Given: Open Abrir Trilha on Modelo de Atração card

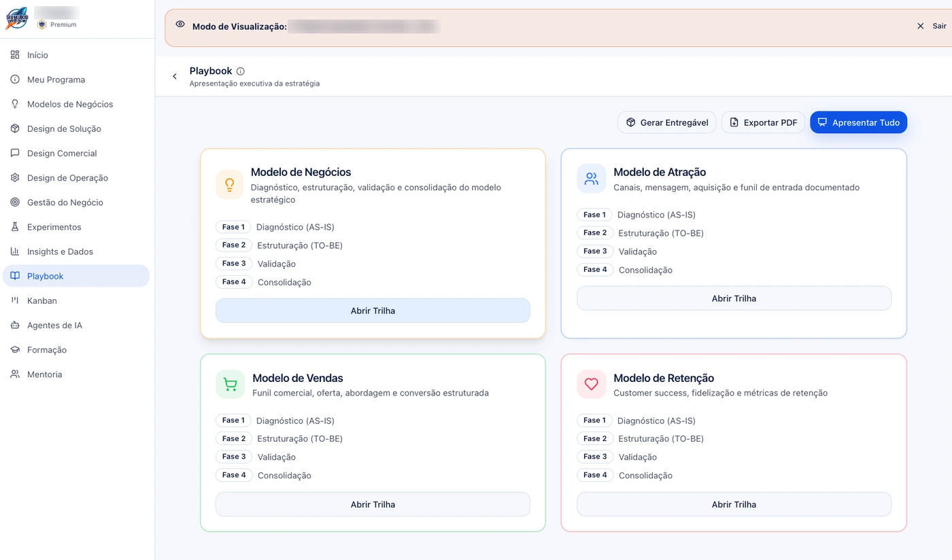Looking at the screenshot, I should click(734, 298).
